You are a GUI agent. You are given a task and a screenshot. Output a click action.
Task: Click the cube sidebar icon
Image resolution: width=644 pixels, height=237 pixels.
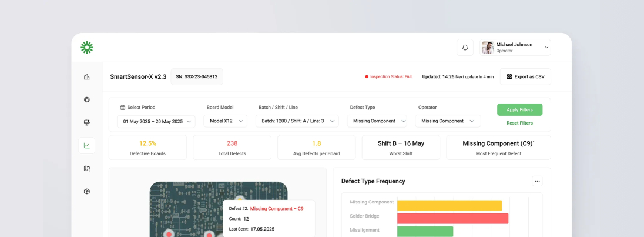(87, 191)
